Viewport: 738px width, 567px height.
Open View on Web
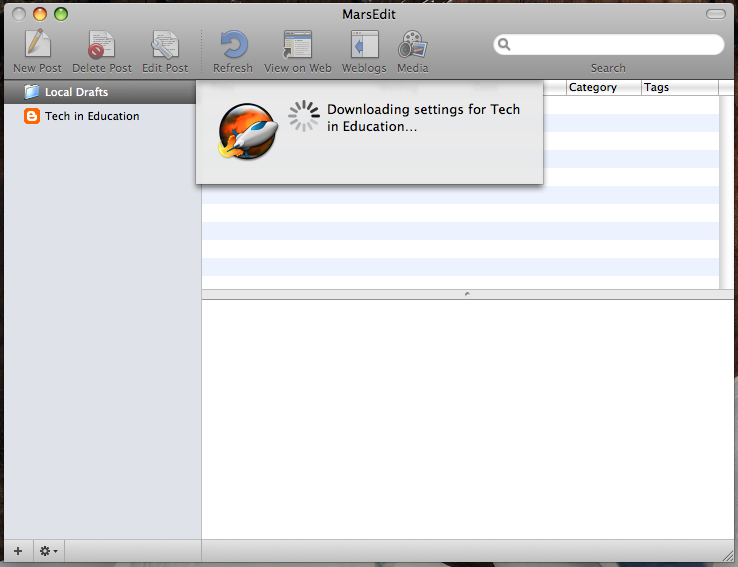[297, 44]
